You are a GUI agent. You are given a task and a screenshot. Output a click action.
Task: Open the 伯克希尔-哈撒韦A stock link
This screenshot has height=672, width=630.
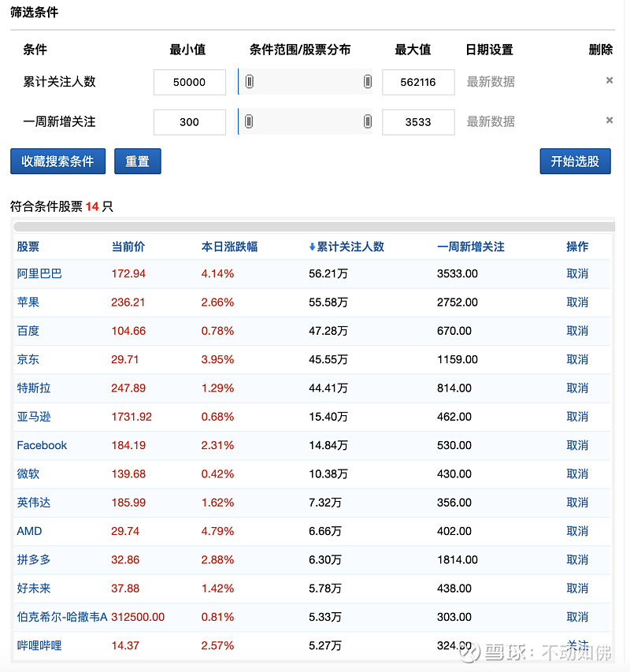coord(62,617)
